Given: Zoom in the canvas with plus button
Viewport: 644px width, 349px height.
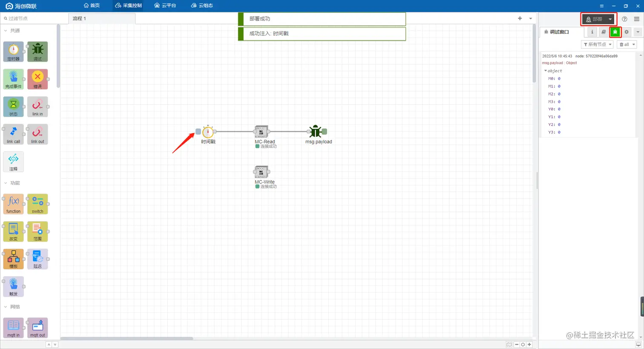Looking at the screenshot, I should (529, 344).
